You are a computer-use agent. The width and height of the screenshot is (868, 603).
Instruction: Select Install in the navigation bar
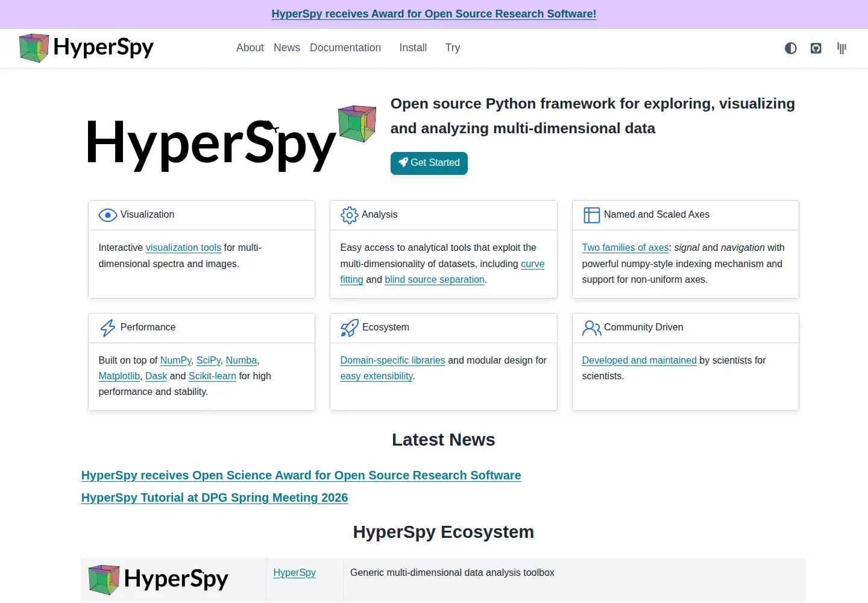point(413,48)
